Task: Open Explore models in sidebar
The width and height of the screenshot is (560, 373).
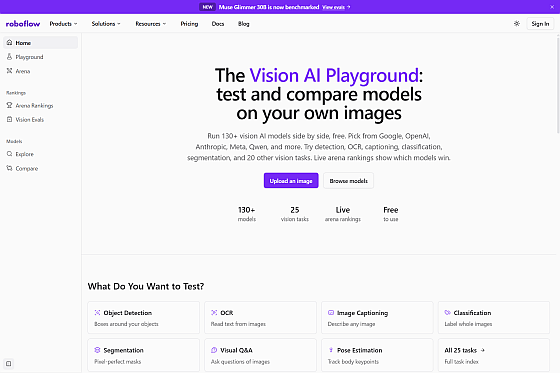Action: click(40, 154)
